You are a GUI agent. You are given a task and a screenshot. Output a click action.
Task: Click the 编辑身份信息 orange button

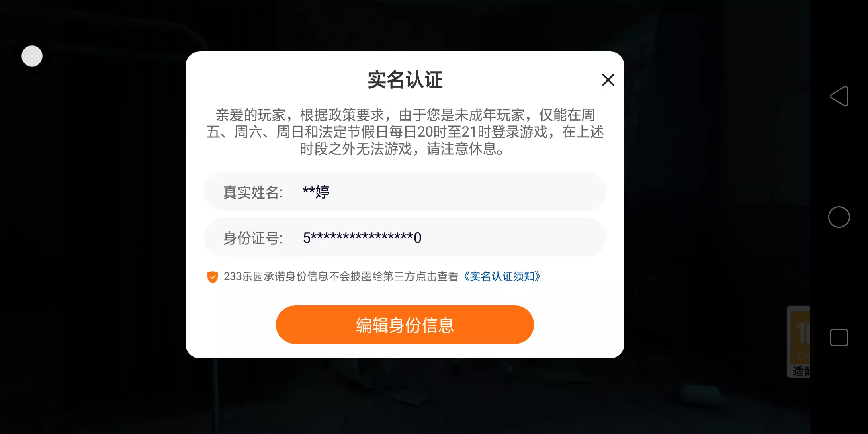coord(405,325)
